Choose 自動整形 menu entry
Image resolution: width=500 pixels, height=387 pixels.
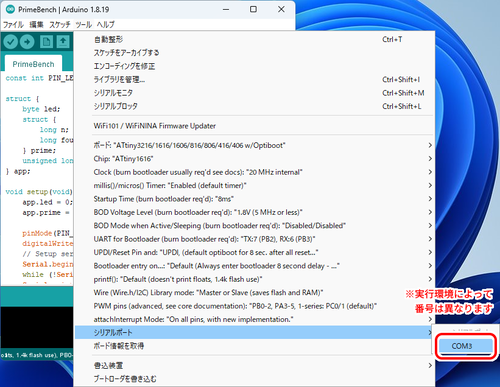(254, 39)
